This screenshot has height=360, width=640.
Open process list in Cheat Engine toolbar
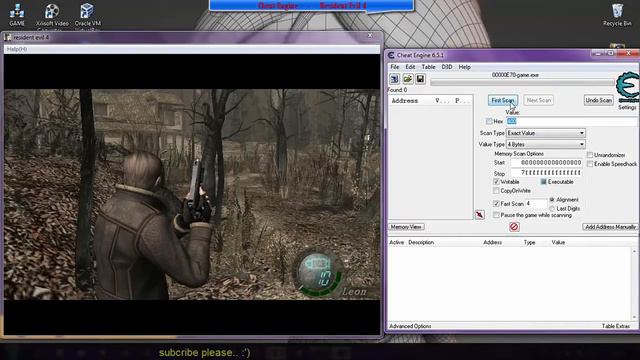[x=394, y=79]
